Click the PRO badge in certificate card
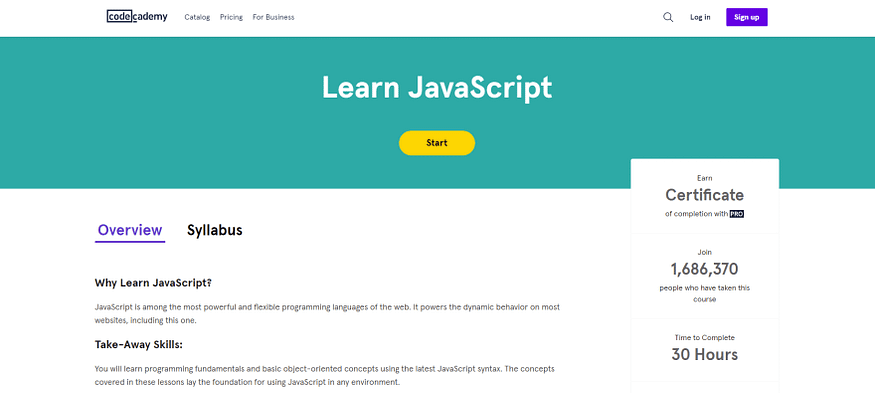The image size is (875, 393). point(737,214)
